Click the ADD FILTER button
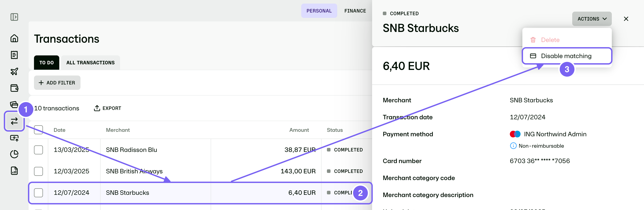This screenshot has height=210, width=644. point(57,83)
